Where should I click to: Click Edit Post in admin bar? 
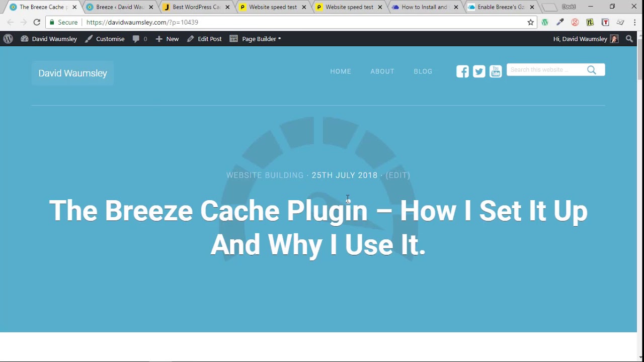pos(204,39)
